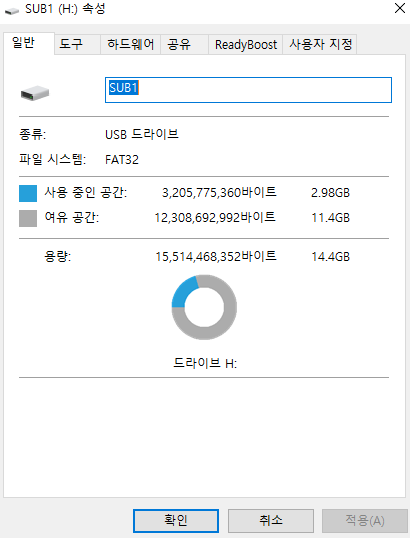Image resolution: width=410 pixels, height=538 pixels.
Task: Close the SUB1 (H:) properties window
Action: [x=400, y=8]
